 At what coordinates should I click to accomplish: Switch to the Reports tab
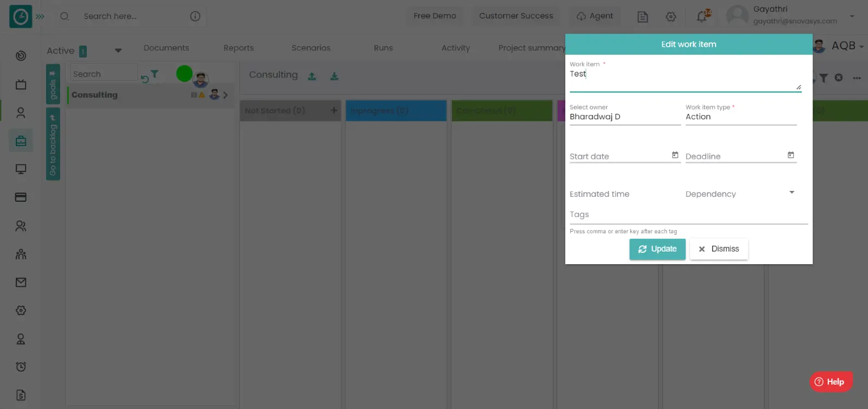click(238, 48)
